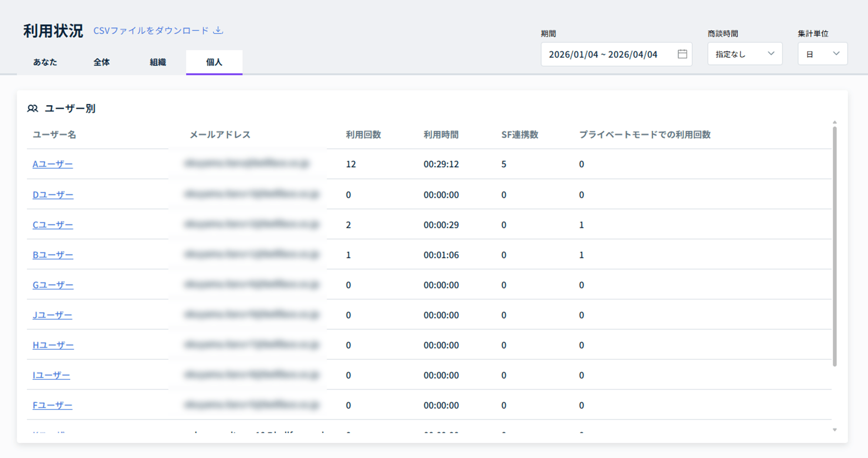868x458 pixels.
Task: Select the 個人 tab
Action: (x=214, y=62)
